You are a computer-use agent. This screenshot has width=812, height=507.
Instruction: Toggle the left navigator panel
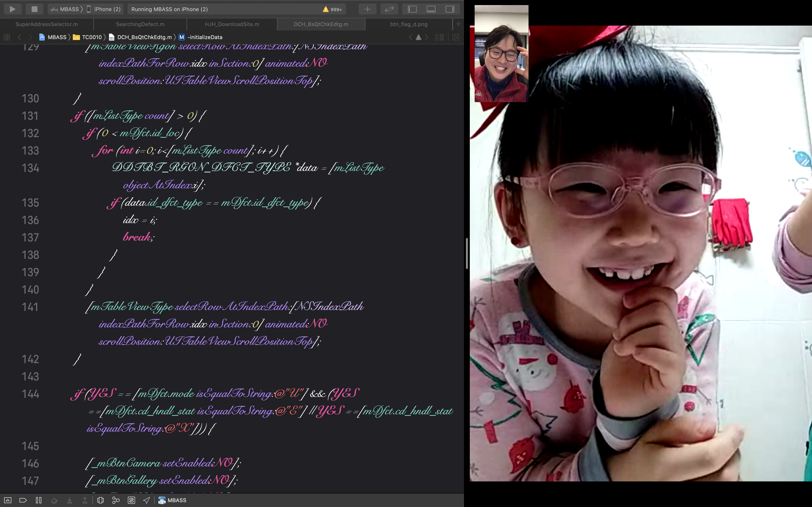coord(412,9)
